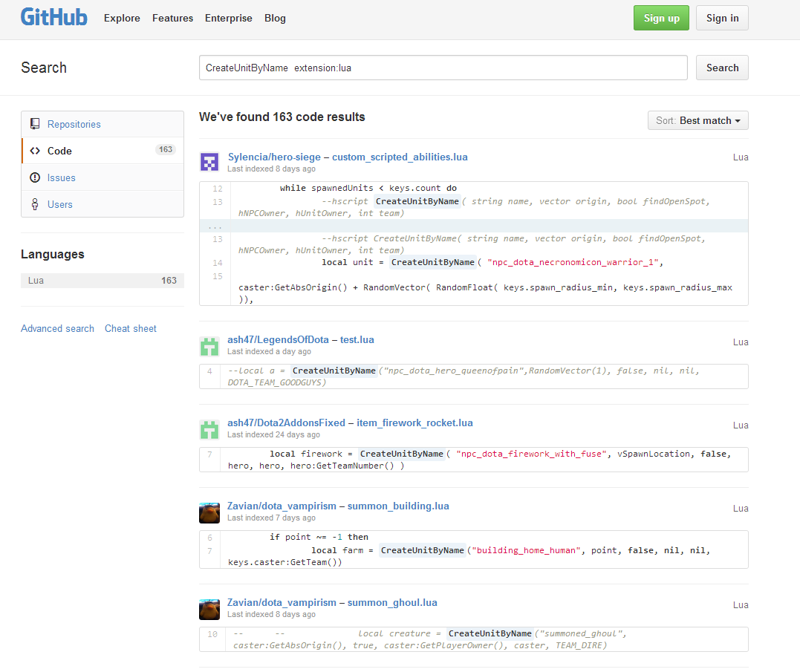The image size is (800, 672).
Task: Filter results by Lua language
Action: pyautogui.click(x=103, y=281)
